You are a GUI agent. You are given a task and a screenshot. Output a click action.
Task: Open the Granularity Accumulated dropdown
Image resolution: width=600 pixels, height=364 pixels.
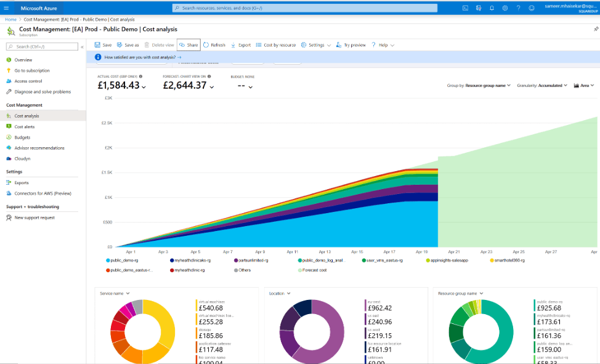click(x=542, y=86)
